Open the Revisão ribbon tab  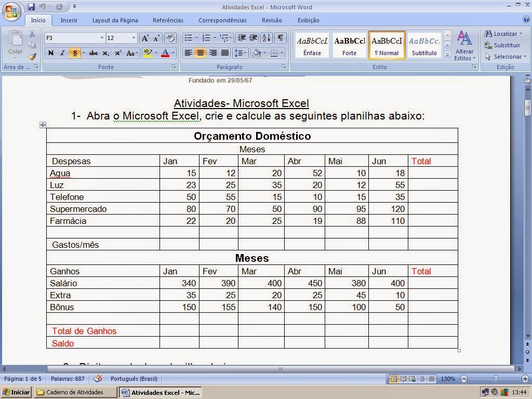[272, 20]
